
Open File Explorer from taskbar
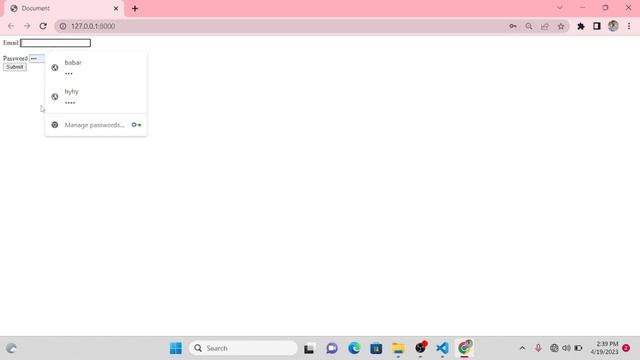pyautogui.click(x=398, y=348)
